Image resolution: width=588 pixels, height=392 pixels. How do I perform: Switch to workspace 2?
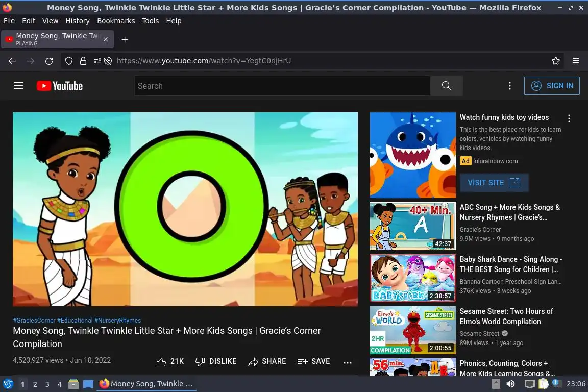(35, 384)
